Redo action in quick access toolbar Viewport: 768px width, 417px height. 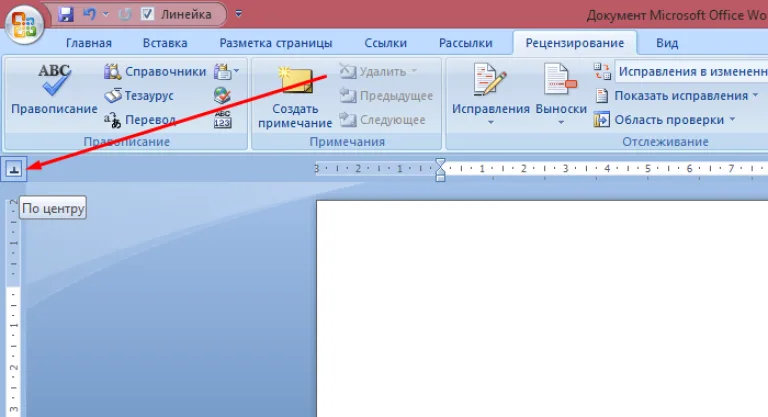(125, 14)
